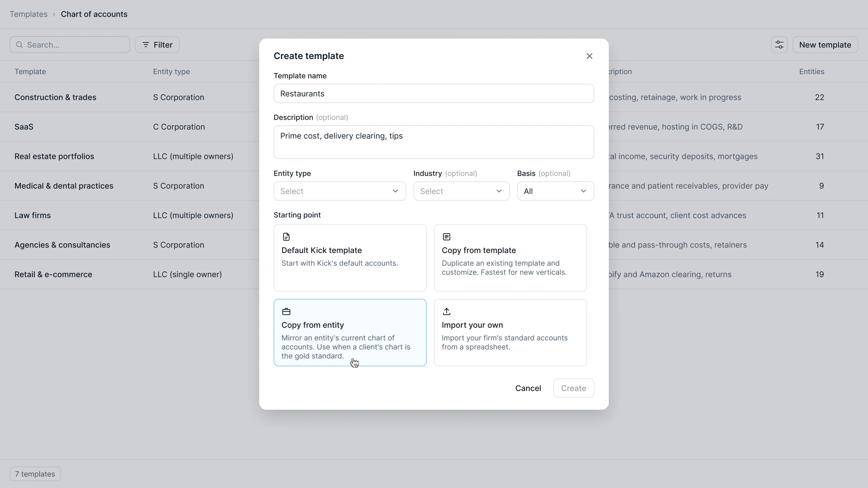Click the view settings sliders icon
The width and height of the screenshot is (868, 488).
tap(779, 45)
